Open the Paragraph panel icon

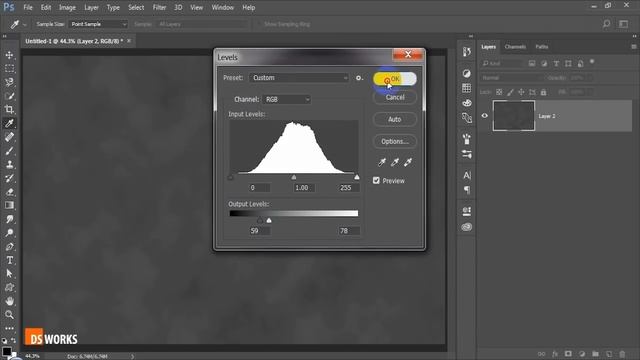click(467, 190)
